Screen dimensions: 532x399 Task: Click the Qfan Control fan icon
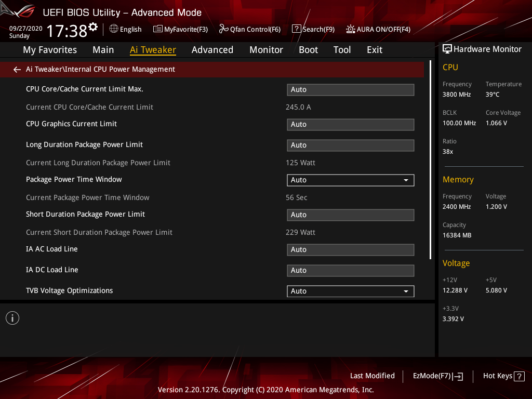[x=223, y=29]
